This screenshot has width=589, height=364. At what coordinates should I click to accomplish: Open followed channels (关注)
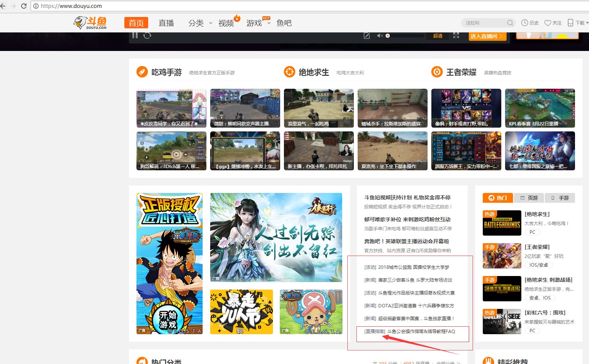coord(553,23)
